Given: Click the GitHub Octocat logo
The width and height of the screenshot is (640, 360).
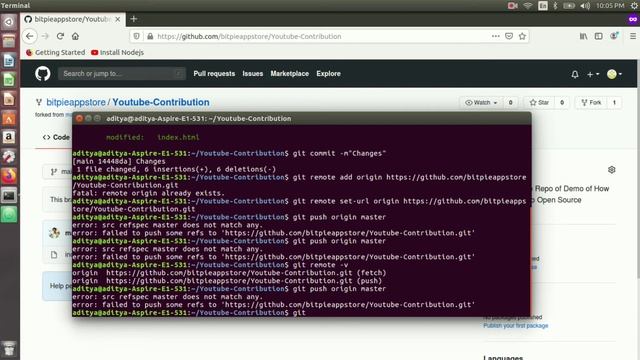Looking at the screenshot, I should coord(42,74).
